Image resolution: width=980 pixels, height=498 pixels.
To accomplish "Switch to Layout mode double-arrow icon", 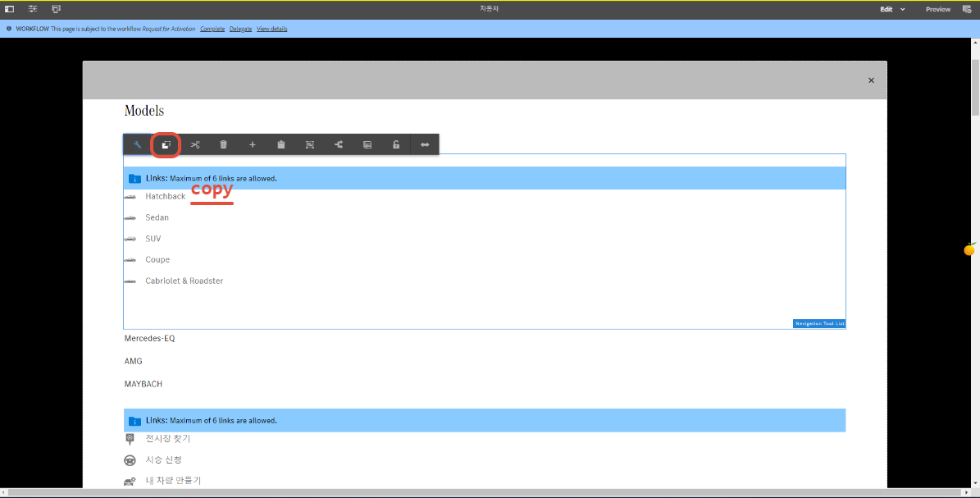I will pos(425,144).
